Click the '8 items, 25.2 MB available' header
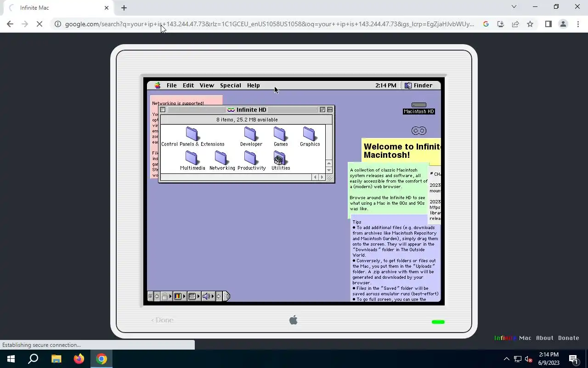This screenshot has height=368, width=588. point(247,120)
